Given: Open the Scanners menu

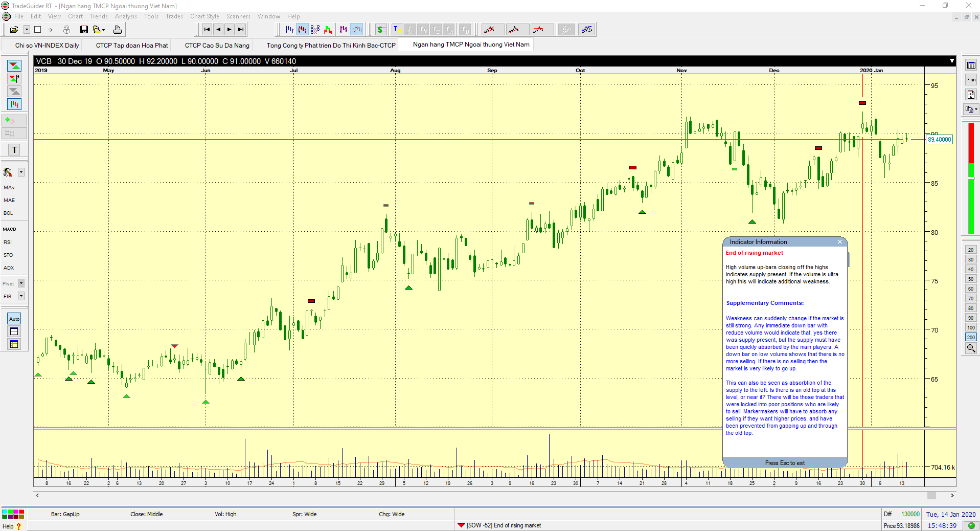Looking at the screenshot, I should coord(238,16).
